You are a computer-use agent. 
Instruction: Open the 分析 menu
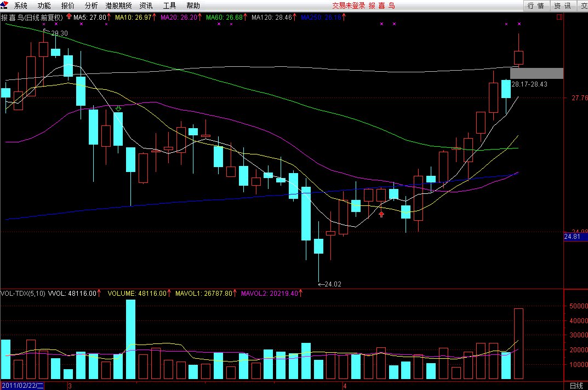(x=91, y=6)
